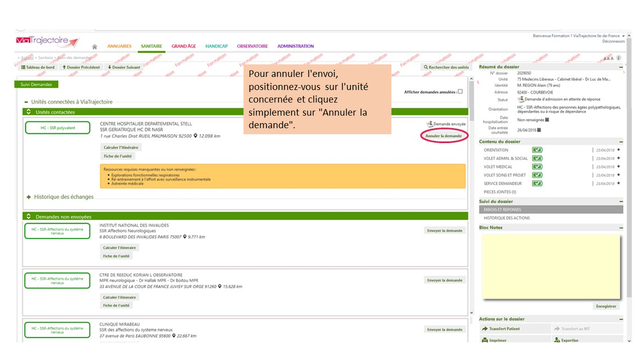Screen dimensions: 644x362
Task: Select 'HISTORIQUE DES ACTIONS' in Suivi du dossier
Action: [507, 218]
